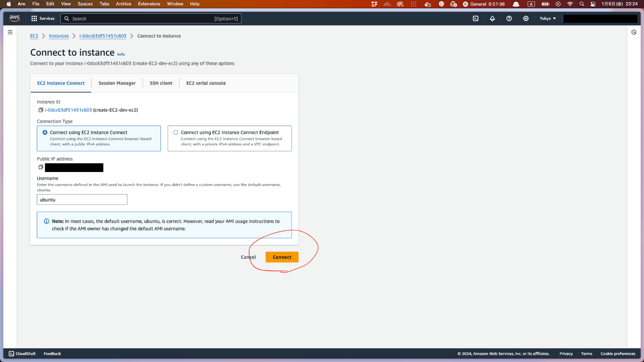
Task: Open the right side panel hexagon icon
Action: point(634,32)
